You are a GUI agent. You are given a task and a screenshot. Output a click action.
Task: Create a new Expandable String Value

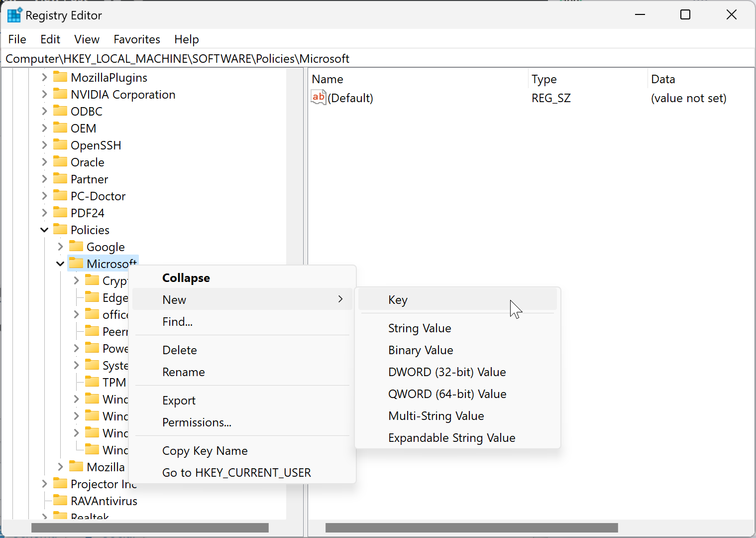click(x=457, y=437)
